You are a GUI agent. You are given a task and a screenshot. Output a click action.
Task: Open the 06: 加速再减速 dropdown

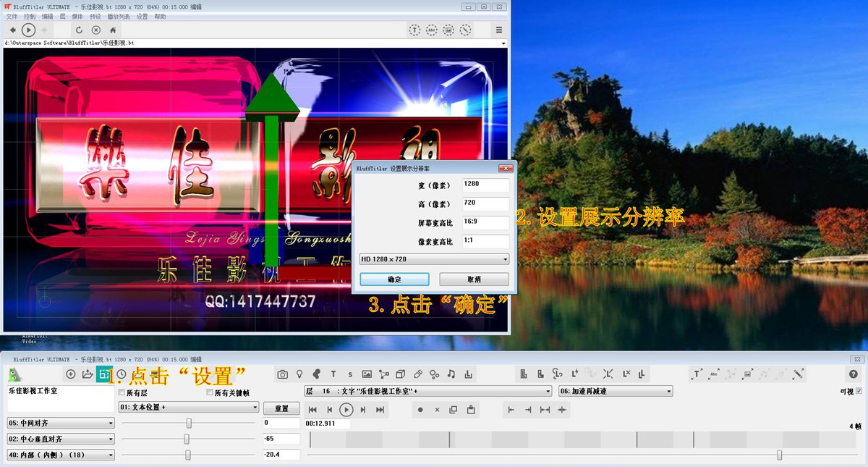tap(616, 391)
